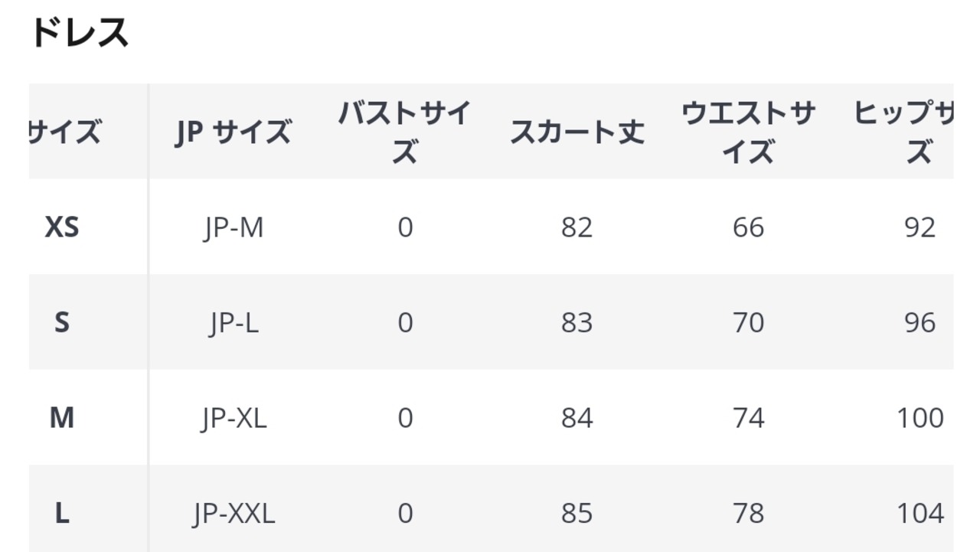Select the JP-XL cell
The width and height of the screenshot is (980, 552).
[234, 418]
